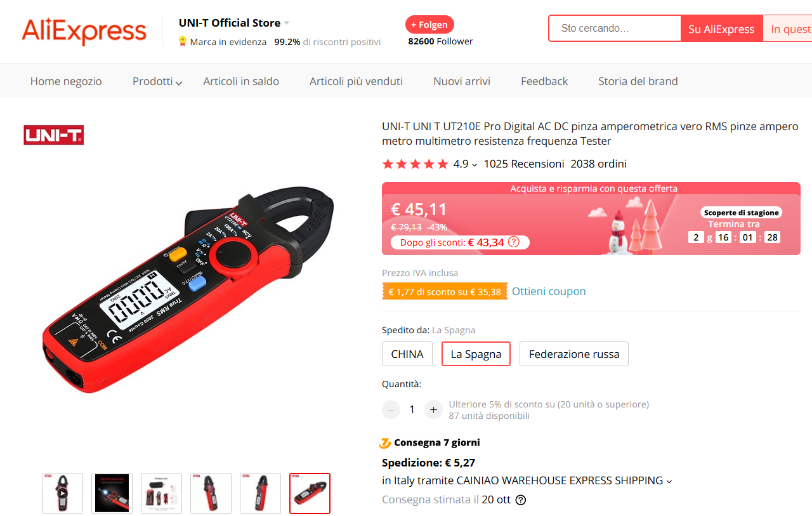The image size is (812, 516).
Task: Click the gold medal Marca in evidenza icon
Action: [x=183, y=41]
